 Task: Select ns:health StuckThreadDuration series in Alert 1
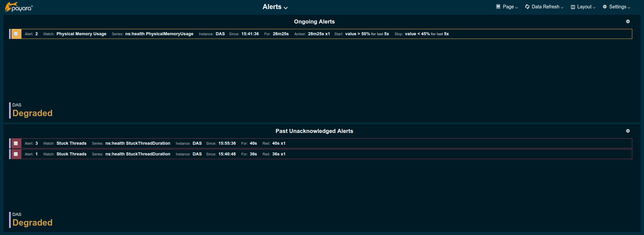[x=138, y=154]
